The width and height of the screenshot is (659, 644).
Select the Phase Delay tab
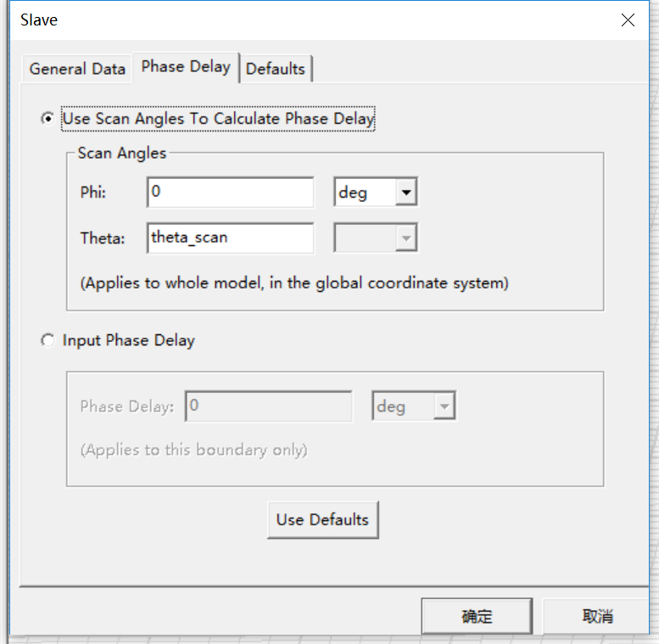(186, 67)
